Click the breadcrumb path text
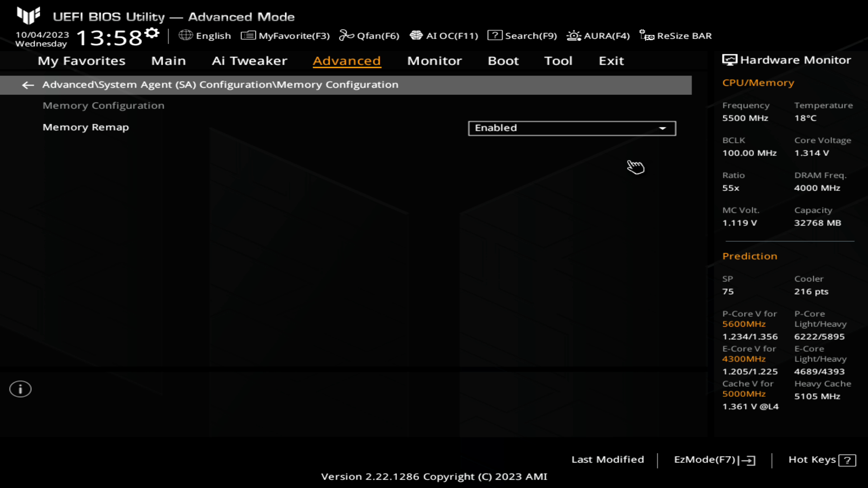This screenshot has height=488, width=868. 220,84
